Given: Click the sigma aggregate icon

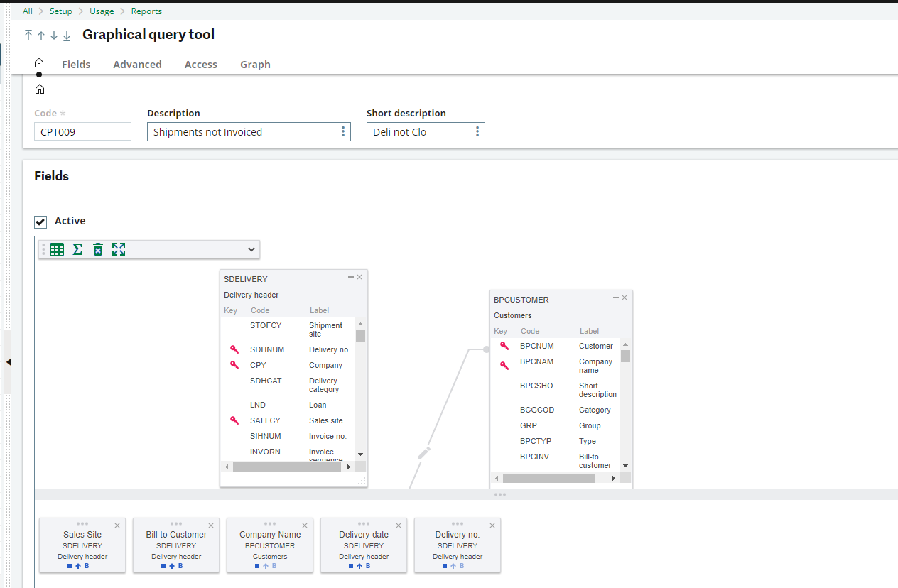Looking at the screenshot, I should (77, 249).
